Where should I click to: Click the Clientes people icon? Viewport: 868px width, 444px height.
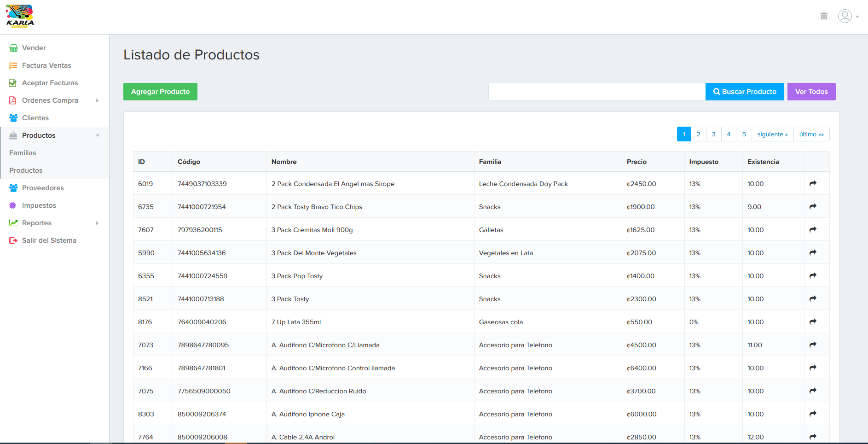pyautogui.click(x=13, y=118)
